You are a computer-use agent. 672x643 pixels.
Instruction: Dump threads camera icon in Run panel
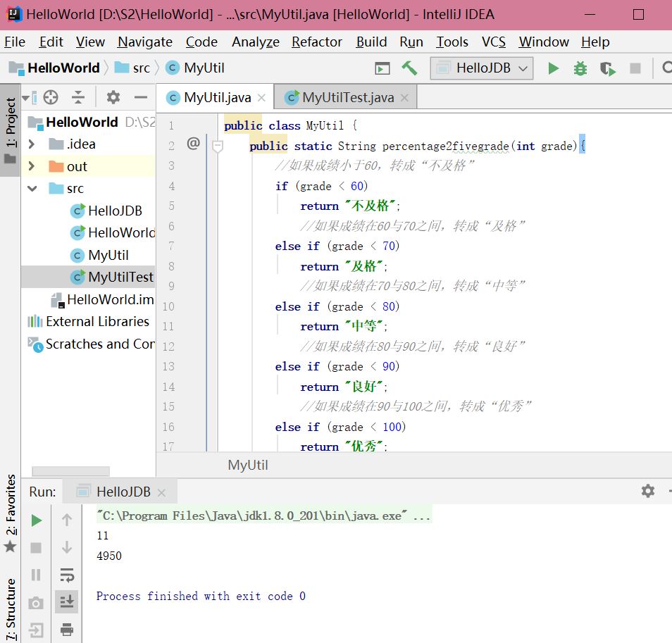click(36, 603)
